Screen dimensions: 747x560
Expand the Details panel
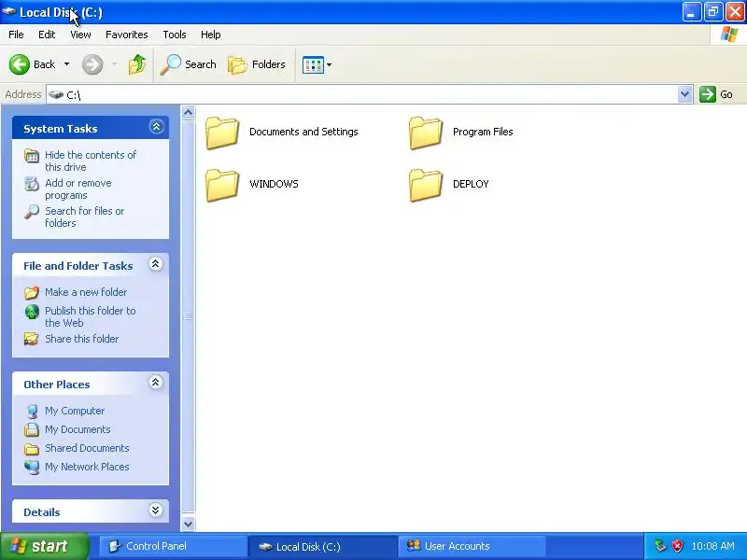click(156, 511)
